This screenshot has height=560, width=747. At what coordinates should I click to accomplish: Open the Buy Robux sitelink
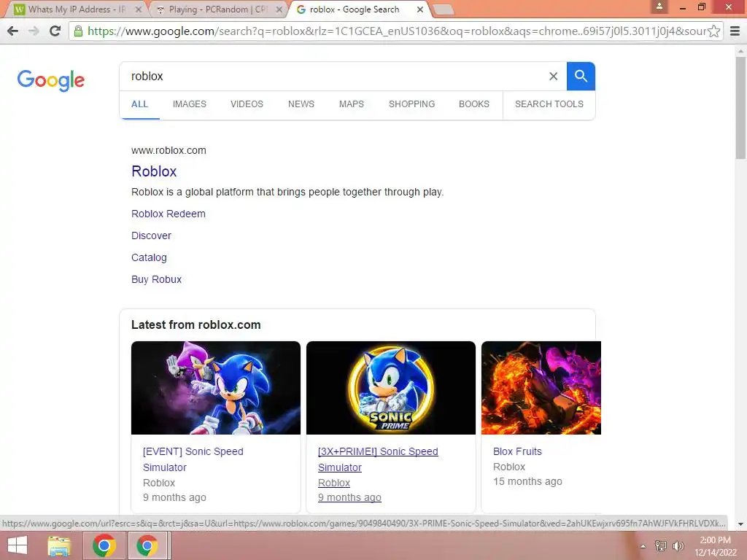(156, 279)
